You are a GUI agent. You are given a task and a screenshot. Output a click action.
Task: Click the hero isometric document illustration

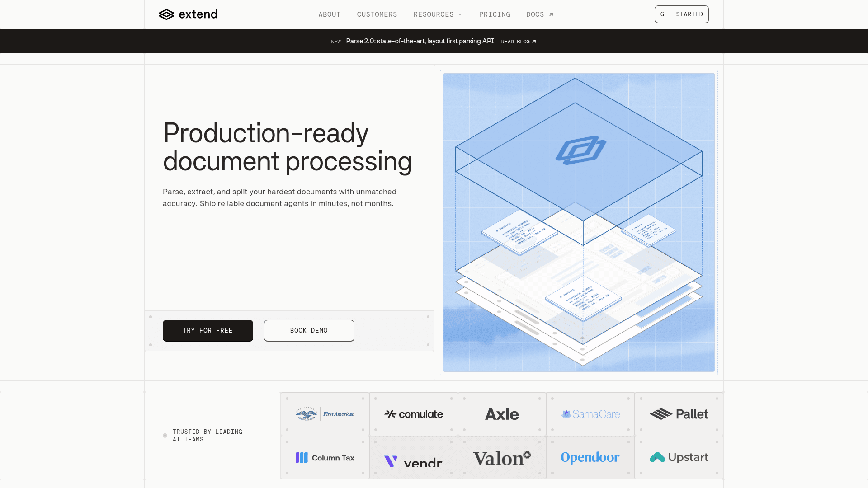point(579,222)
